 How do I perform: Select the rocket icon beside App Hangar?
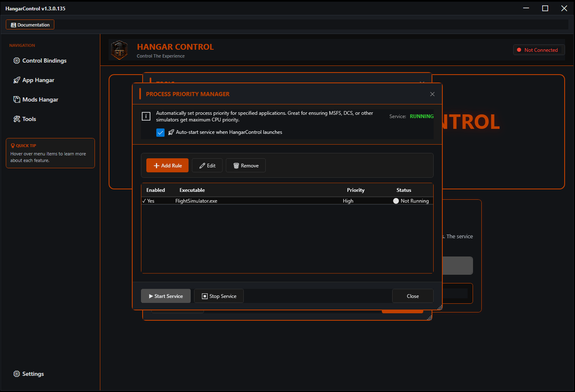tap(17, 80)
